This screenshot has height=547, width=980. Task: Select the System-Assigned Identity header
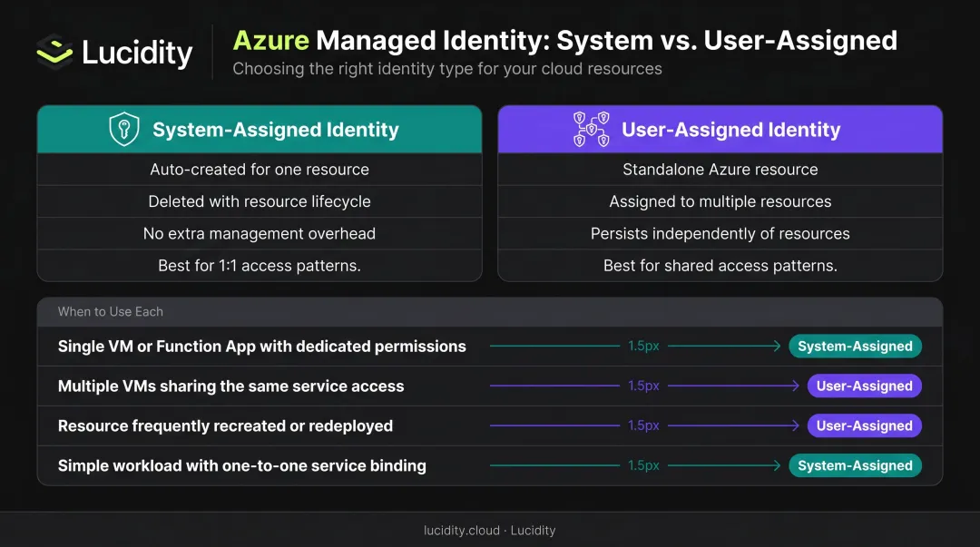[260, 130]
